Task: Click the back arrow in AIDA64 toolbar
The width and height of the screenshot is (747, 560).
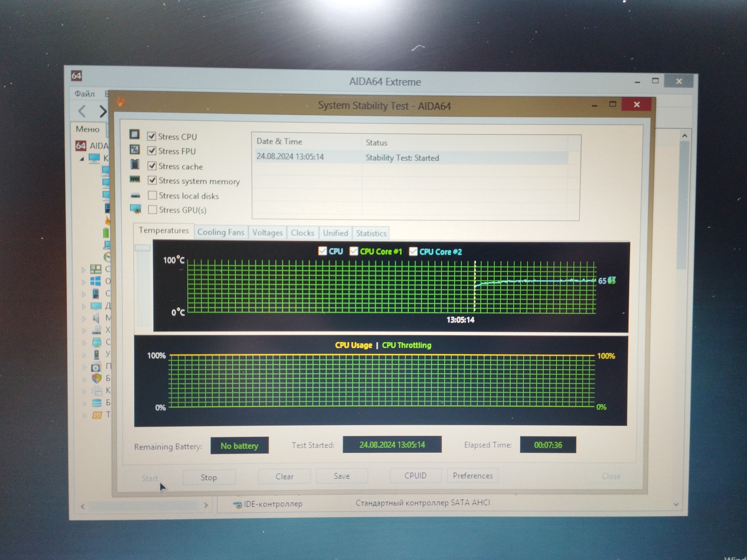Action: 82,111
